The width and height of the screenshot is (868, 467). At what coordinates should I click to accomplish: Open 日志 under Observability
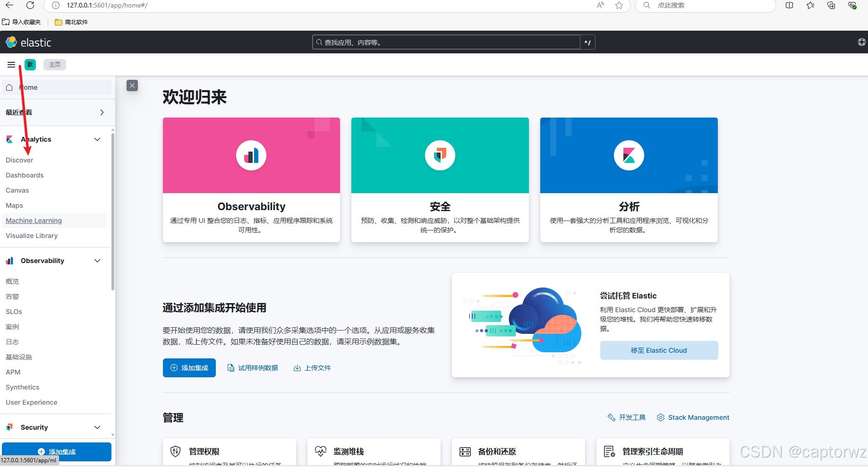tap(12, 342)
